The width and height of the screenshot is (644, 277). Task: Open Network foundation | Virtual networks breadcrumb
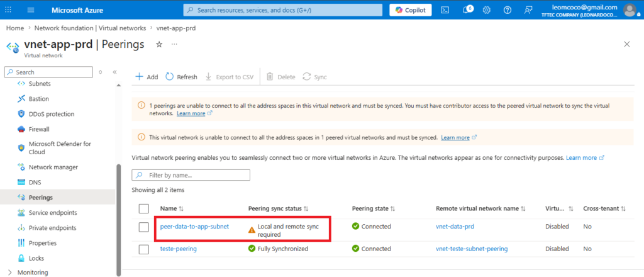[90, 28]
